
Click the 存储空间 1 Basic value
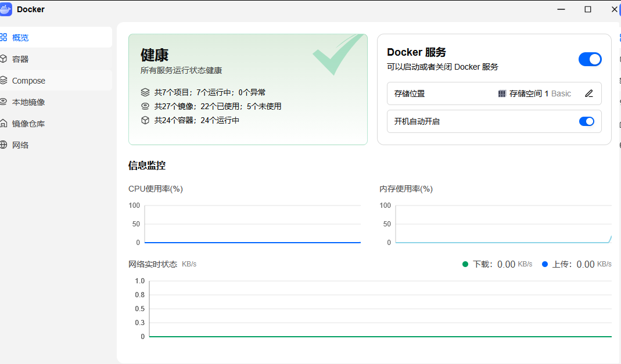pyautogui.click(x=540, y=94)
